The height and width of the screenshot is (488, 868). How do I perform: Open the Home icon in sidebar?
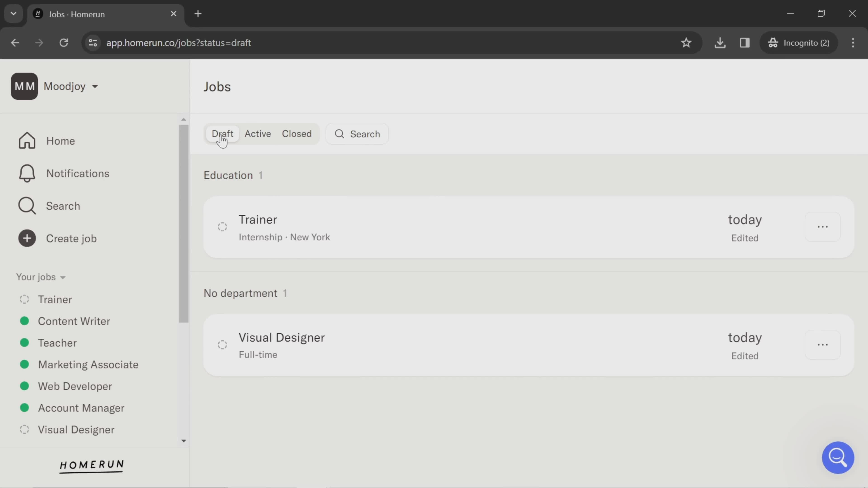tap(27, 141)
